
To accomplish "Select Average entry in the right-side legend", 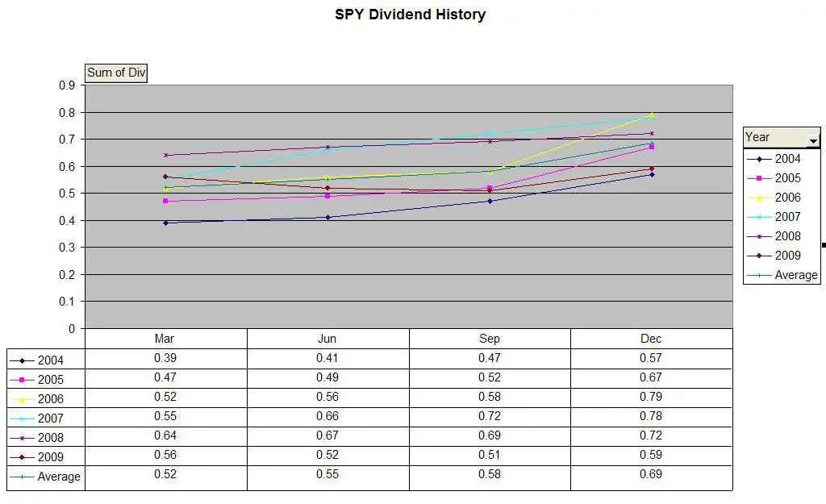I will (782, 275).
